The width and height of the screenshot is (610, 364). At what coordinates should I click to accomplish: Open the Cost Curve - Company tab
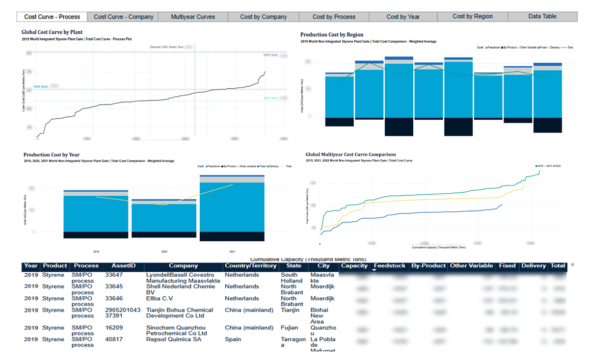click(x=123, y=17)
